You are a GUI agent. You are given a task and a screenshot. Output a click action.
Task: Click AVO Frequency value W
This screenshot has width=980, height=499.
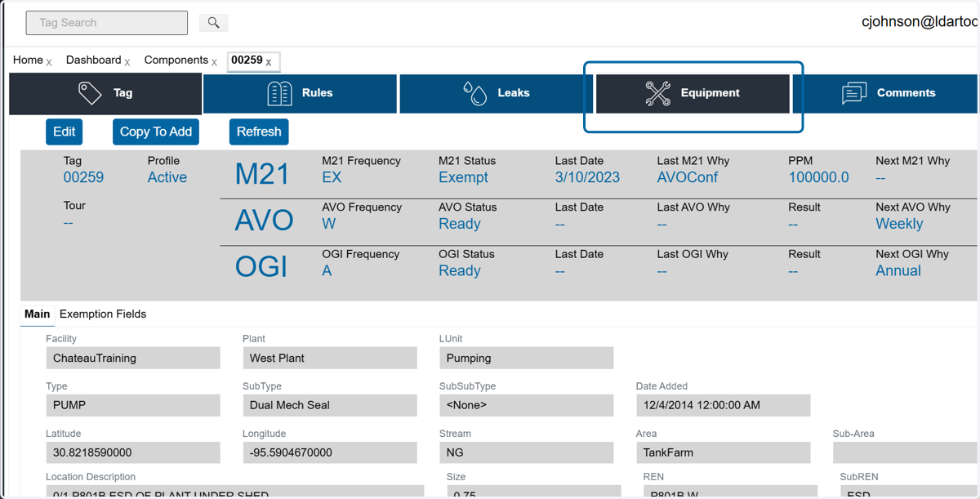click(329, 224)
